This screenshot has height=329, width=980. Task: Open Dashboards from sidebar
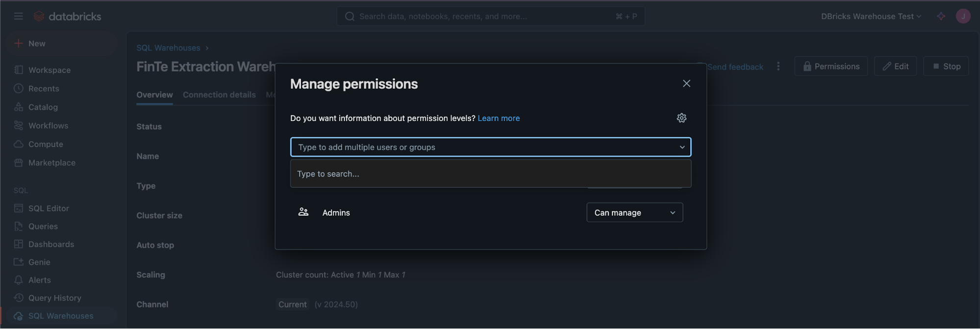click(x=51, y=244)
